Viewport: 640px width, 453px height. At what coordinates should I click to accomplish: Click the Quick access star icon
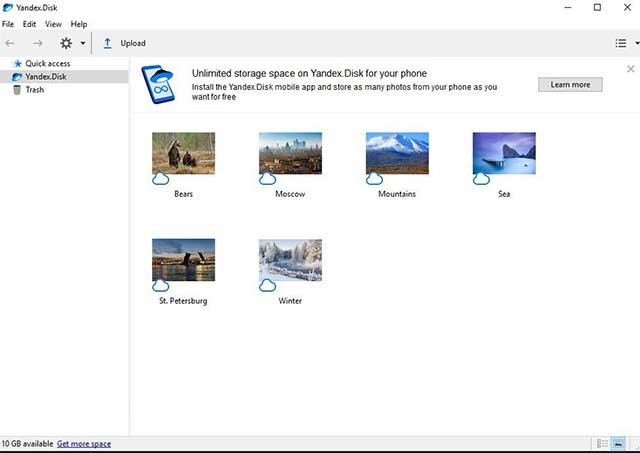click(16, 64)
